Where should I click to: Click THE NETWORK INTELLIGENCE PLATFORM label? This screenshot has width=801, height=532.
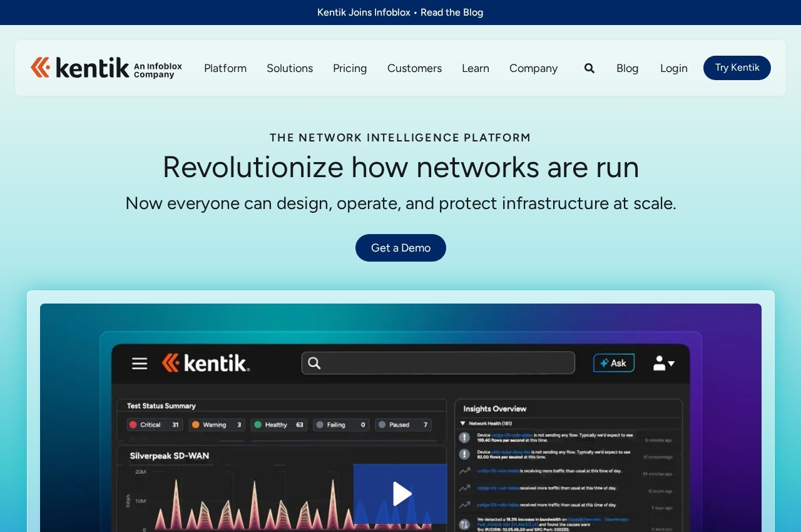[x=400, y=138]
